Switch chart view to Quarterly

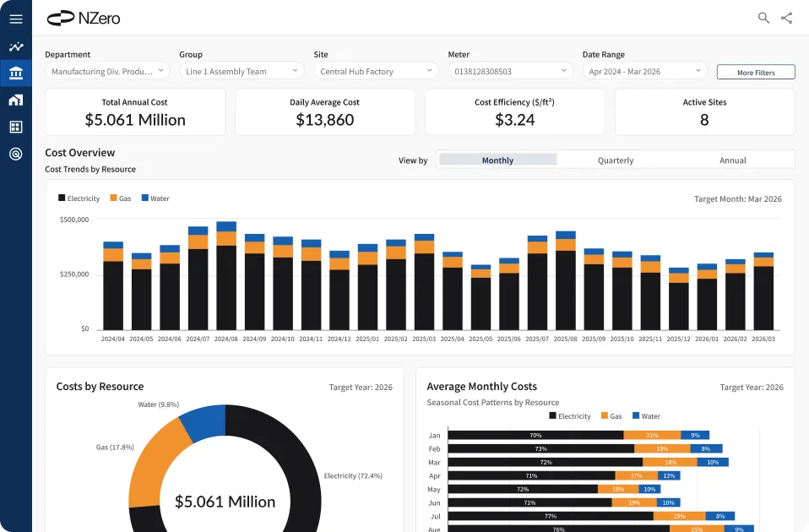click(x=615, y=160)
